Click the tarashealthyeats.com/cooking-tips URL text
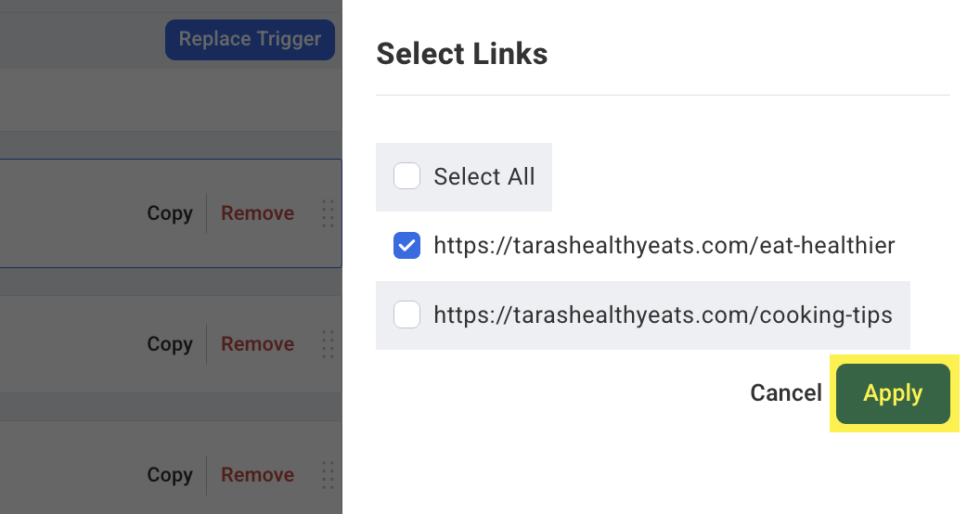This screenshot has width=980, height=514. point(664,315)
